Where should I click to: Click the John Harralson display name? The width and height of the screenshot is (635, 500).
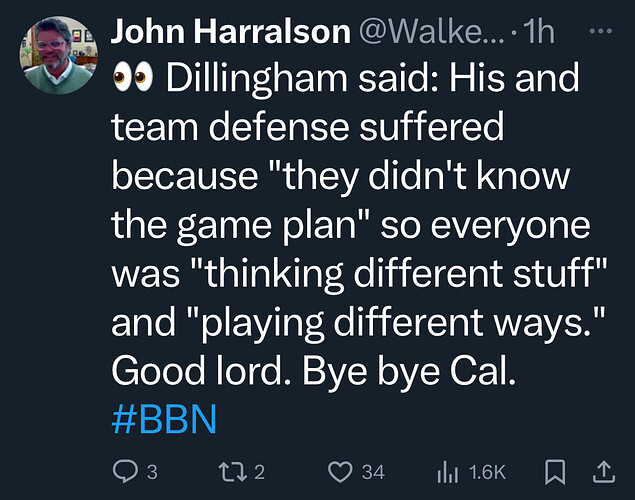[x=230, y=32]
